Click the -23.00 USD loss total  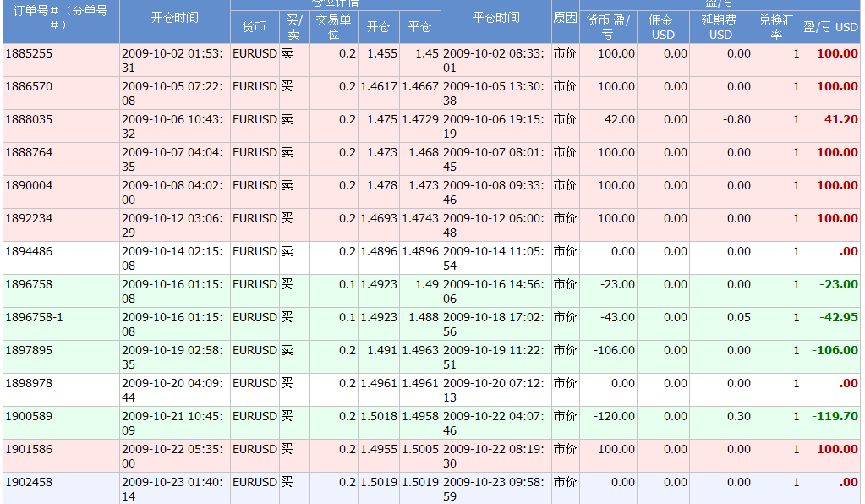click(x=839, y=284)
